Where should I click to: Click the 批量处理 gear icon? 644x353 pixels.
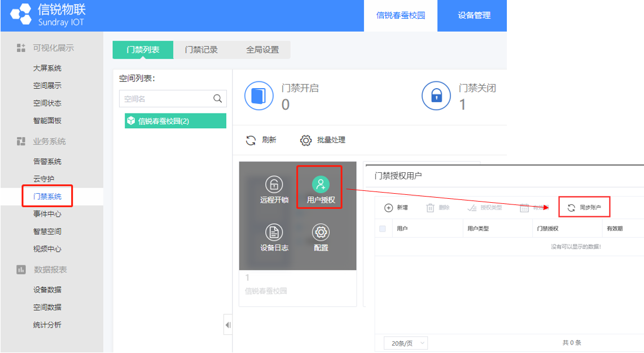tap(305, 140)
